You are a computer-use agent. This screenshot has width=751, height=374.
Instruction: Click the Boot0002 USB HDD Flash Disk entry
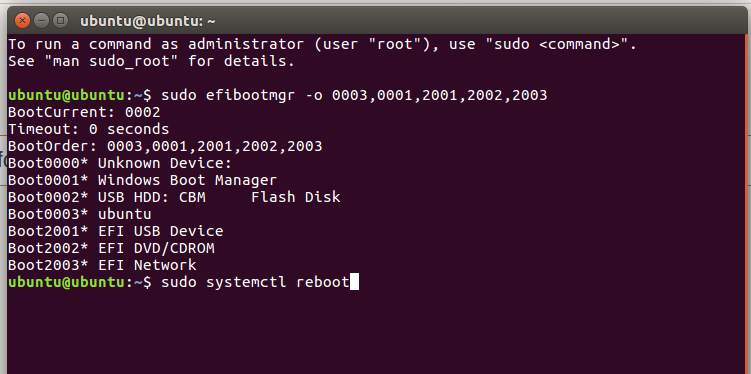(174, 197)
